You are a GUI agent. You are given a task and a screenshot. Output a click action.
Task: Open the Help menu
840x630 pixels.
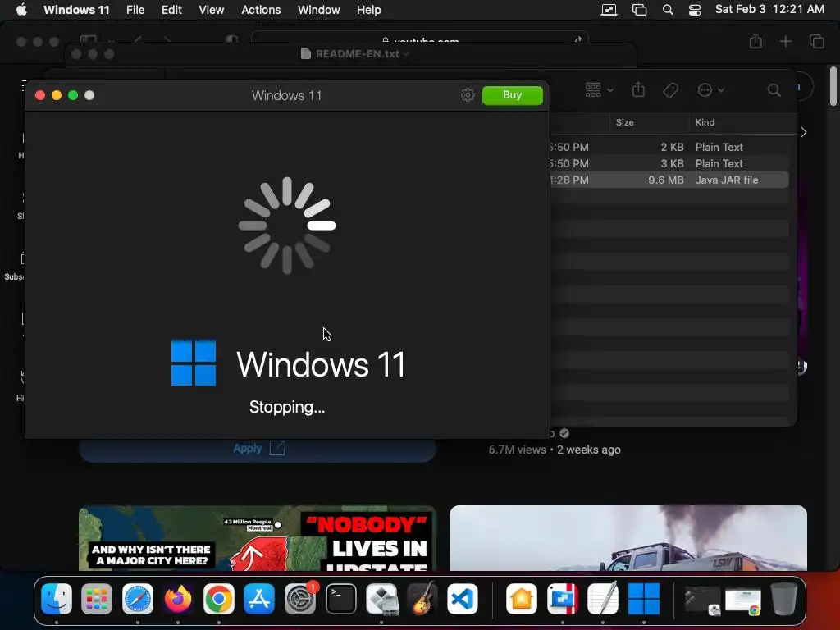[x=368, y=10]
